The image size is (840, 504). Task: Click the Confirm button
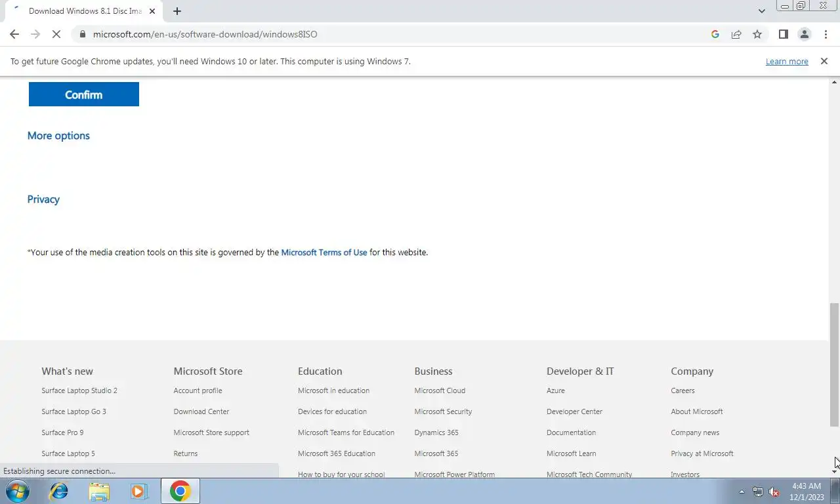[x=84, y=94]
